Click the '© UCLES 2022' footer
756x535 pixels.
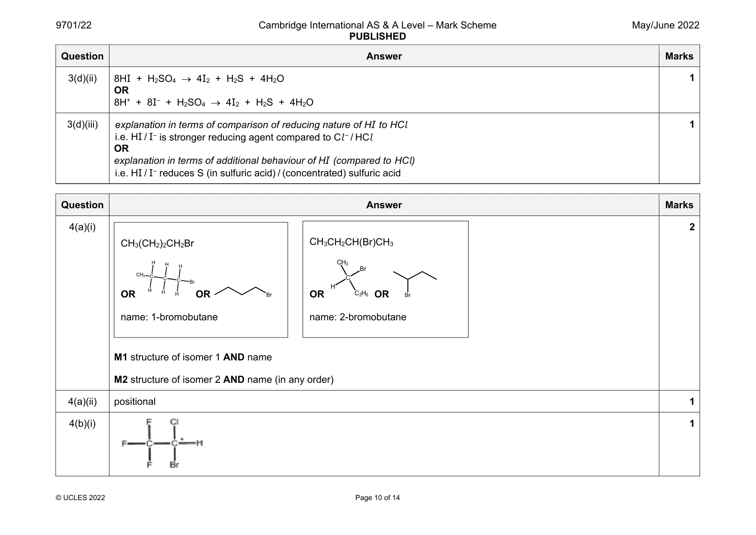[x=81, y=497]
